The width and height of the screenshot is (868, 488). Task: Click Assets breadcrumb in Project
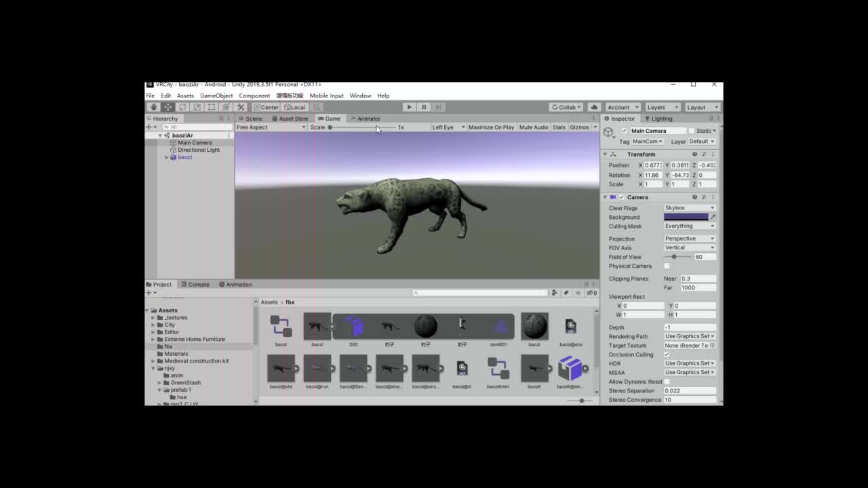point(269,302)
